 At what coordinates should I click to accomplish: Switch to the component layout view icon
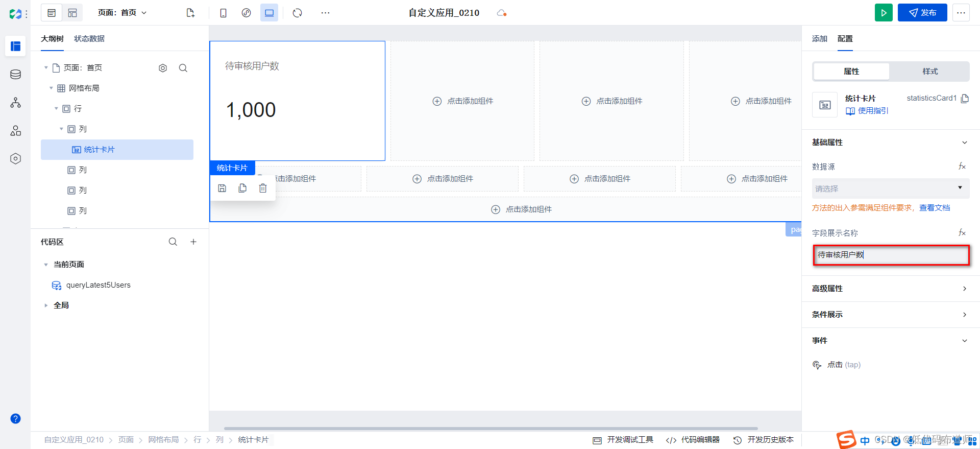tap(72, 13)
